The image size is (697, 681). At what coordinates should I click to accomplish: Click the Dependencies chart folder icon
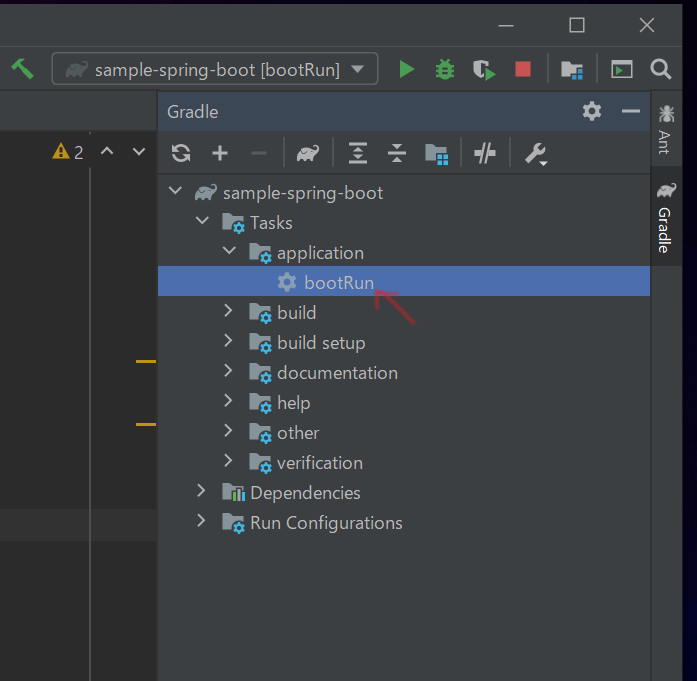pyautogui.click(x=234, y=493)
